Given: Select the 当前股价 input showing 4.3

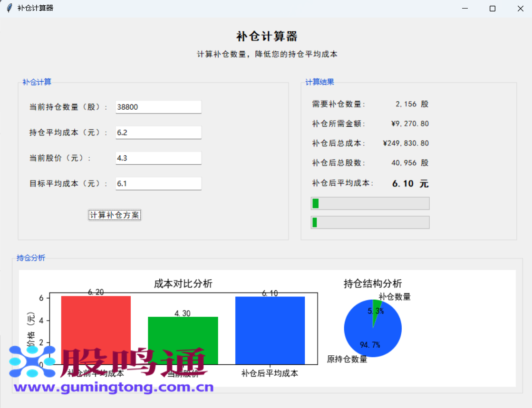Looking at the screenshot, I should click(158, 158).
